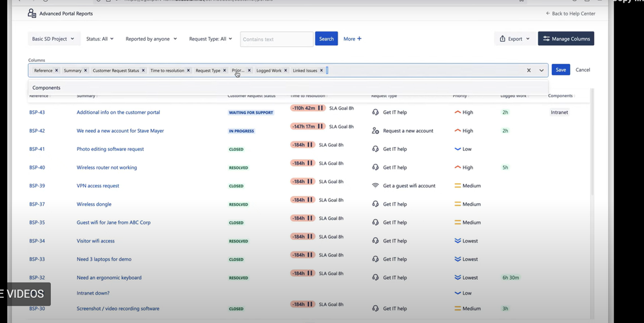The height and width of the screenshot is (323, 644).
Task: Open ticket BSP-42
Action: [x=37, y=131]
